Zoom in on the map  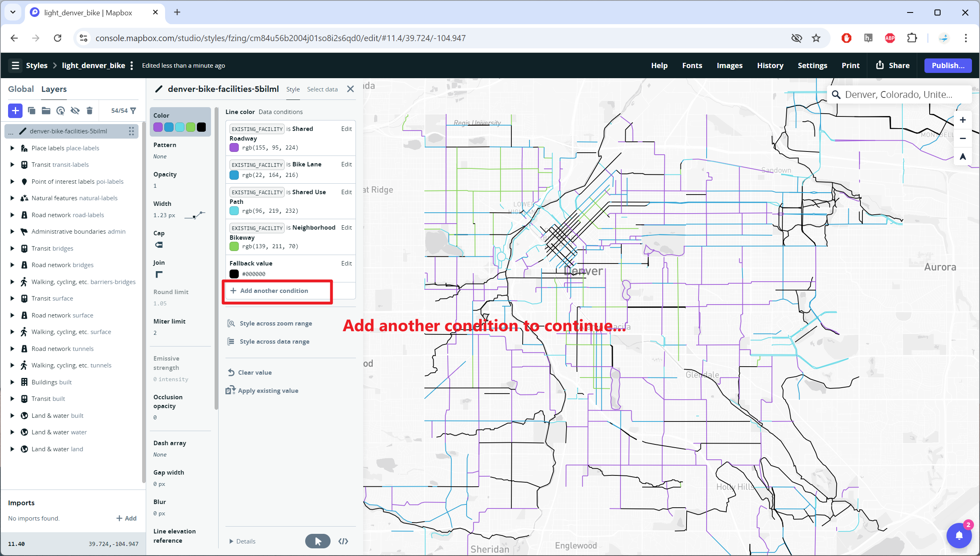pyautogui.click(x=963, y=120)
